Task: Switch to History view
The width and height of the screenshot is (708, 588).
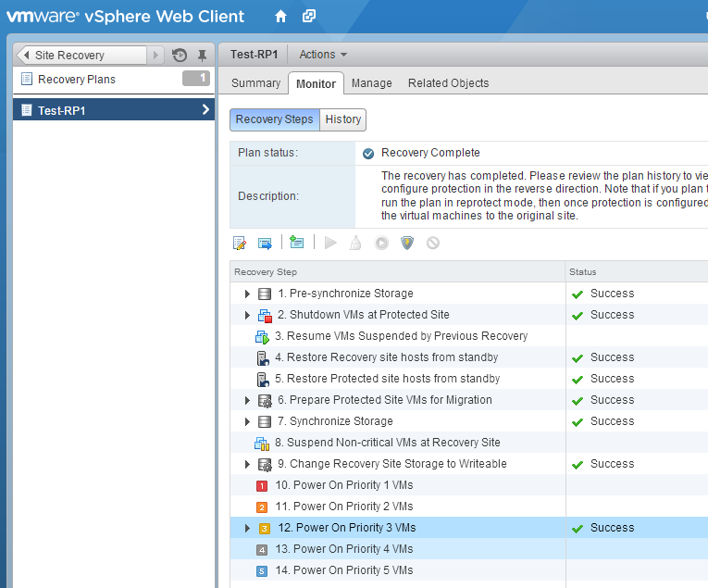Action: [343, 119]
